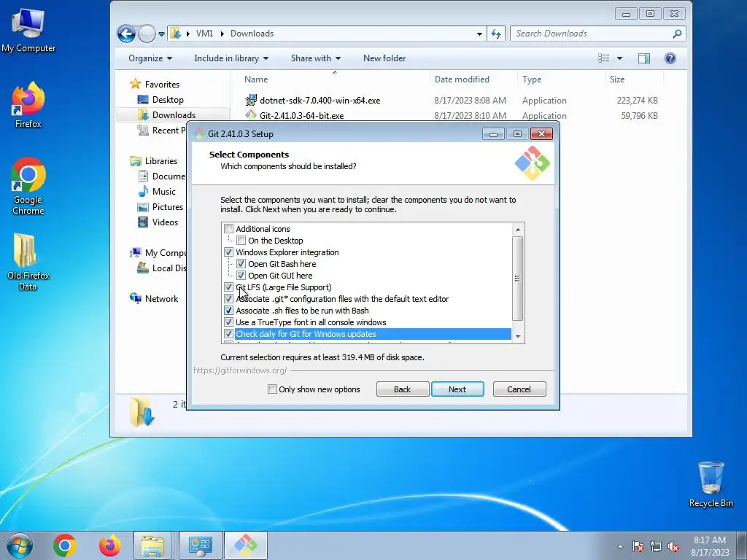Viewport: 747px width, 560px height.
Task: Open Favorites in navigation pane
Action: 162,85
